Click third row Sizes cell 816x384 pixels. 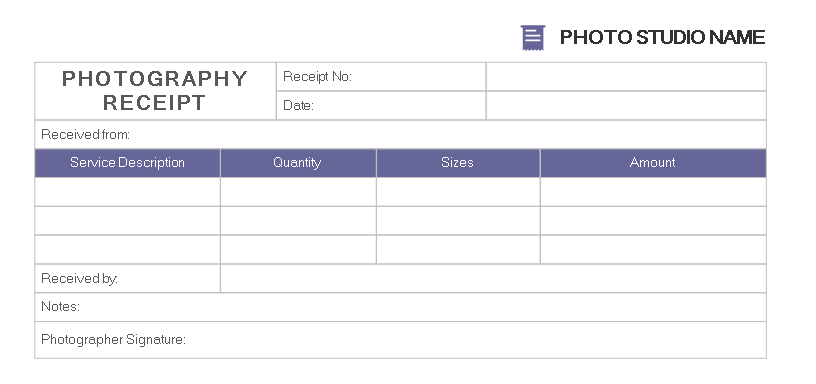click(458, 250)
